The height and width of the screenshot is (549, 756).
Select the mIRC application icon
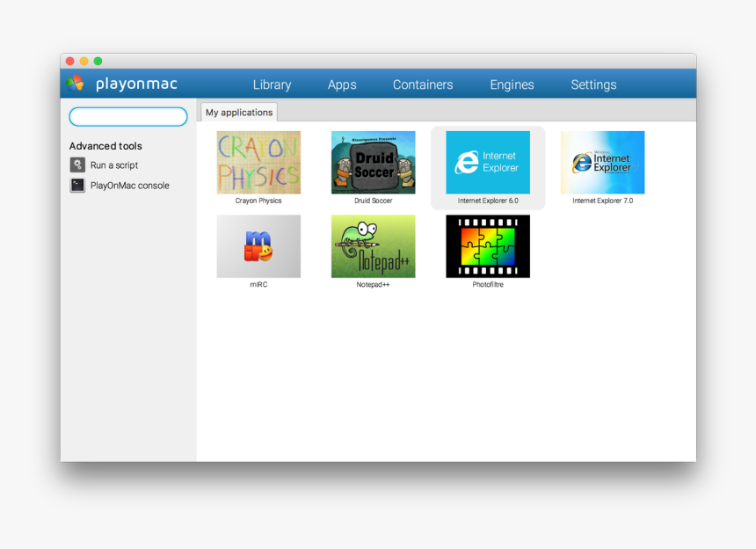tap(258, 246)
